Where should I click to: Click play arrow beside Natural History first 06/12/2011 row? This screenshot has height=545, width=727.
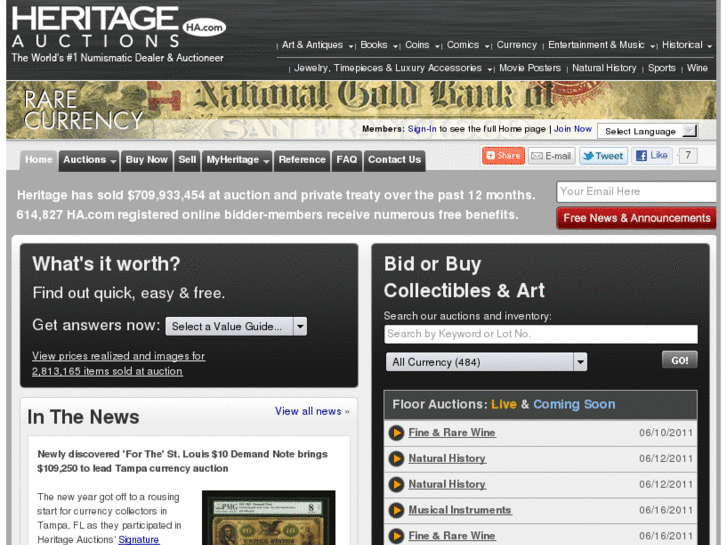tap(396, 459)
